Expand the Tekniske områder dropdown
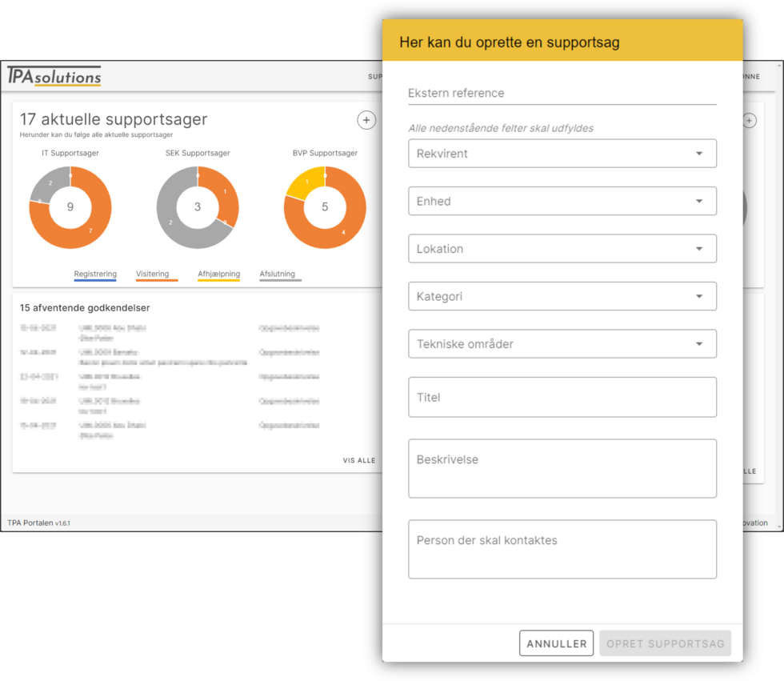784x681 pixels. click(562, 344)
